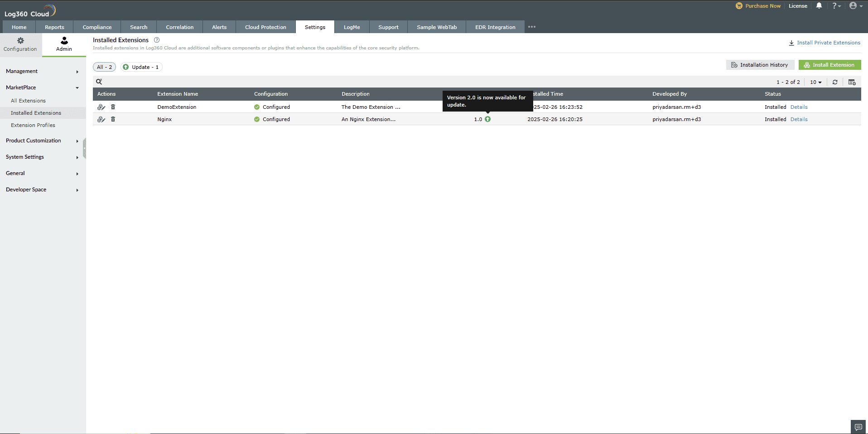Viewport: 868px width, 434px height.
Task: Delete the DemoExtension with trash icon
Action: (x=113, y=107)
